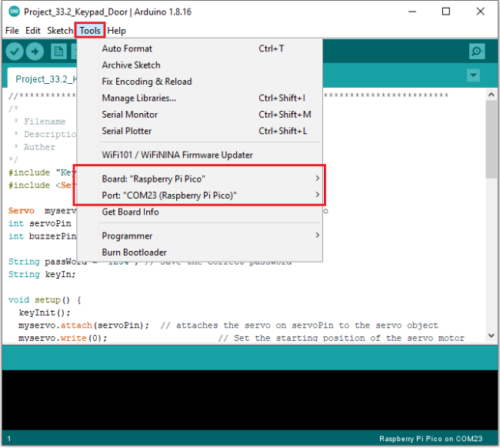This screenshot has height=448, width=500.
Task: Click the 'myservo.attach(servoPin);' line
Action: coord(84,326)
